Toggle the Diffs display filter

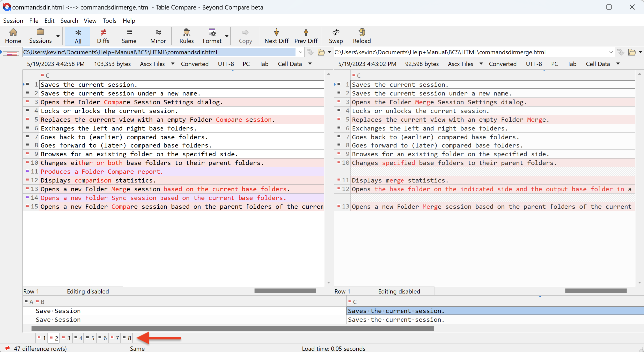103,36
